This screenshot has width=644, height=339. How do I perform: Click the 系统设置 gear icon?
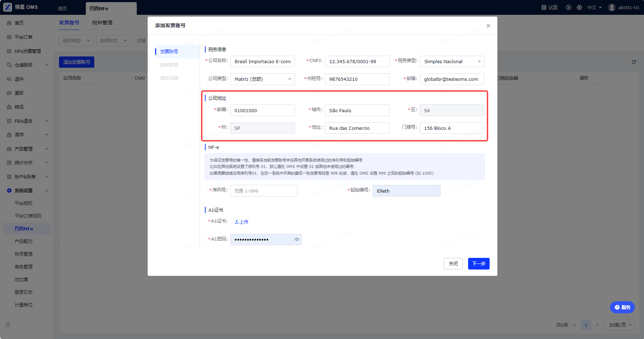pos(9,190)
